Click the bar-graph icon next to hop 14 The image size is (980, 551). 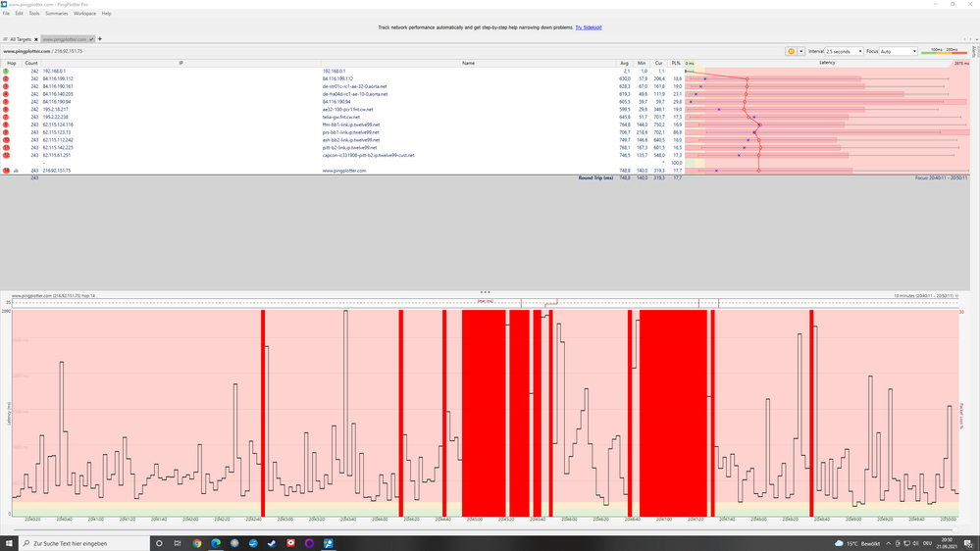coord(17,171)
